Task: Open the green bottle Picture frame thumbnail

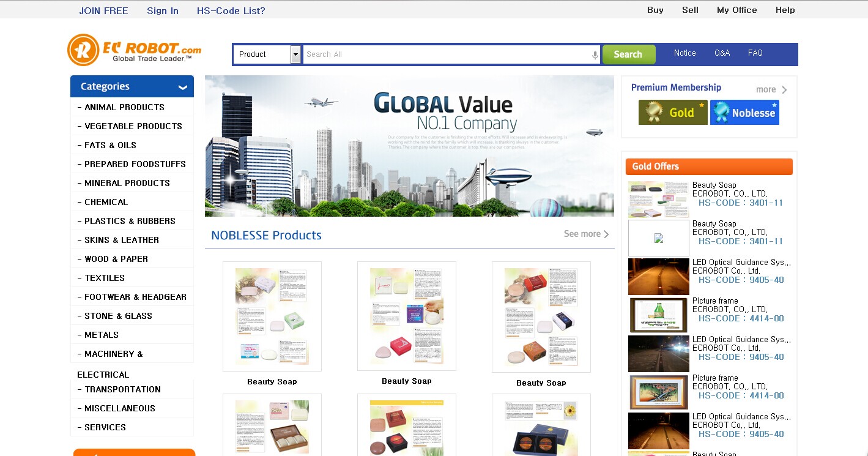Action: point(659,315)
